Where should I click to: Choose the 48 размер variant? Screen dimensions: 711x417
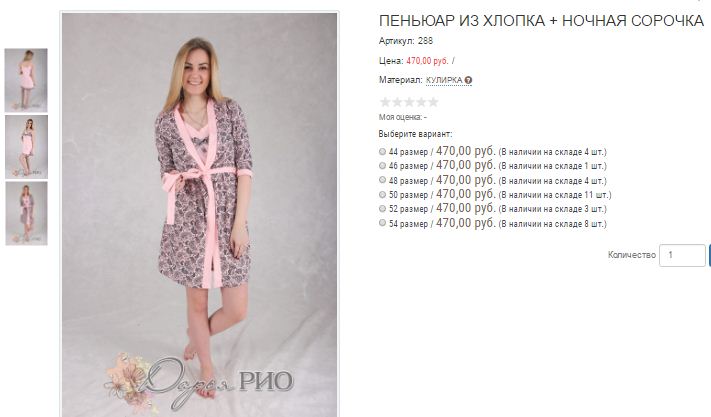pyautogui.click(x=382, y=180)
